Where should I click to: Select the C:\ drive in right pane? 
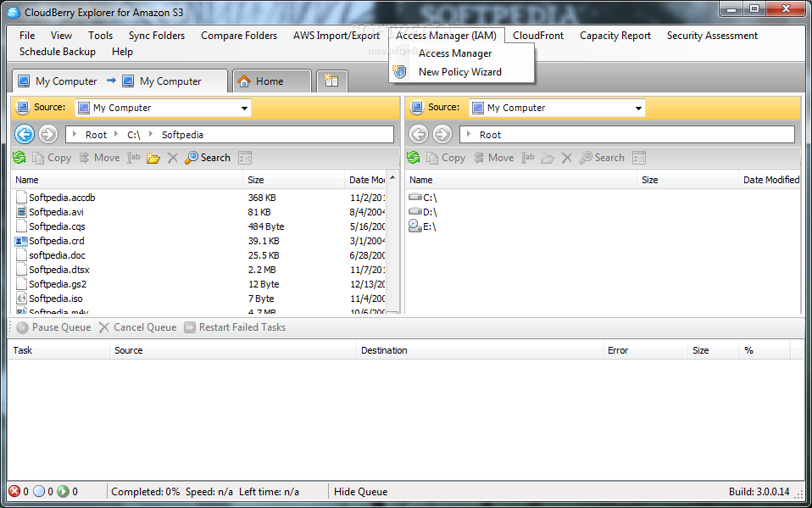click(x=423, y=198)
